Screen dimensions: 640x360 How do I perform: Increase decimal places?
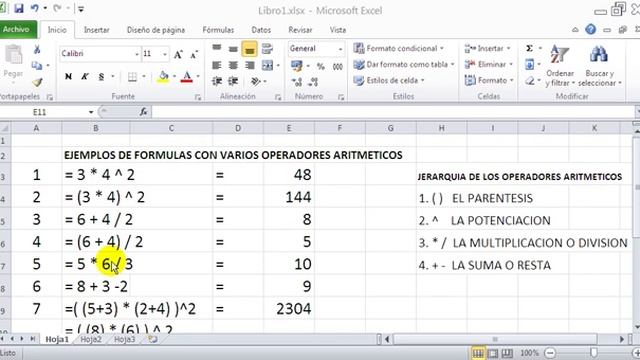click(297, 82)
